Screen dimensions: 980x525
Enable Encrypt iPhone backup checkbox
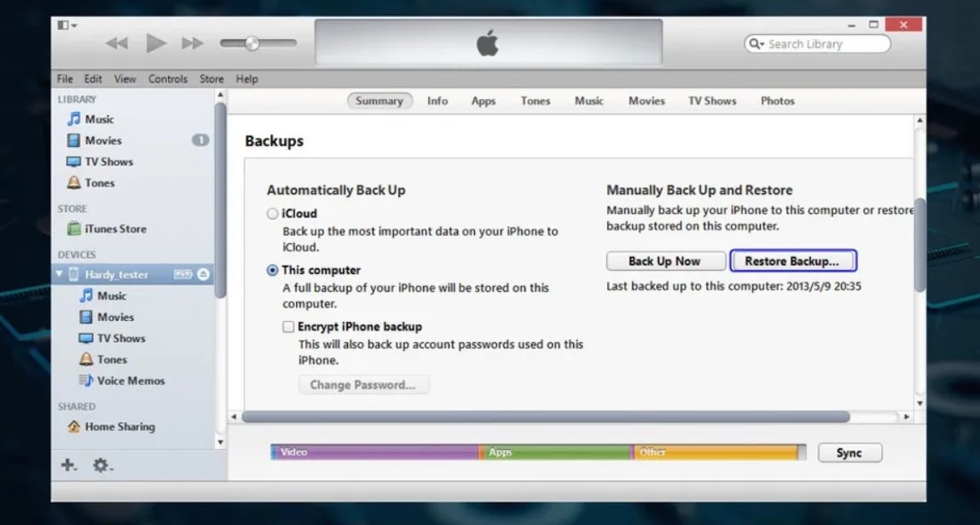(288, 327)
